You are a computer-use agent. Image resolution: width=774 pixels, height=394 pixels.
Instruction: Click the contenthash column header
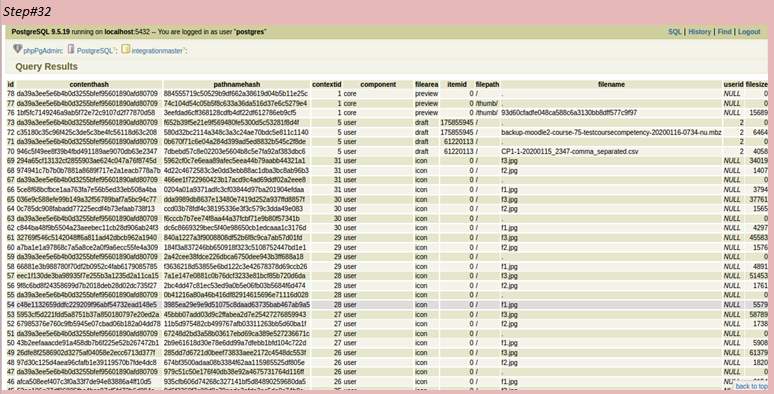(89, 84)
